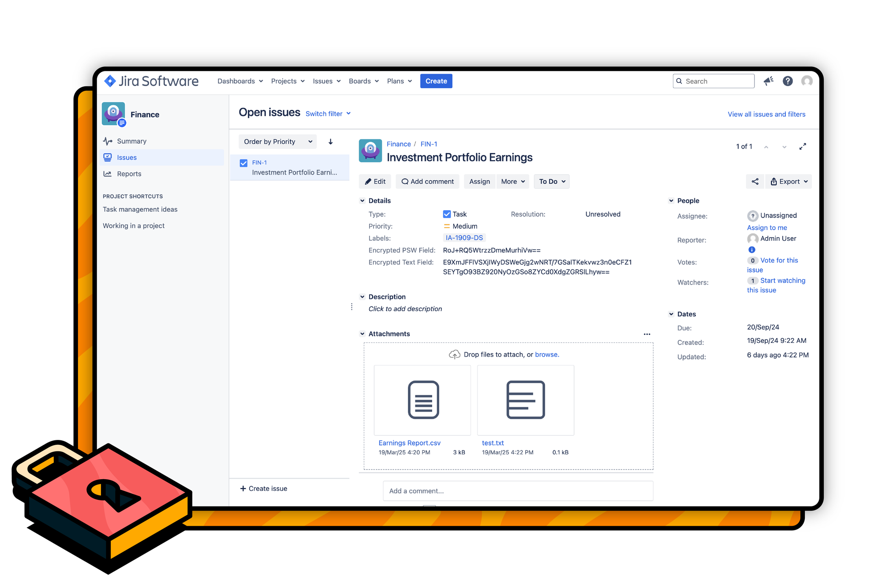882x588 pixels.
Task: Open the help question mark icon
Action: click(x=788, y=81)
